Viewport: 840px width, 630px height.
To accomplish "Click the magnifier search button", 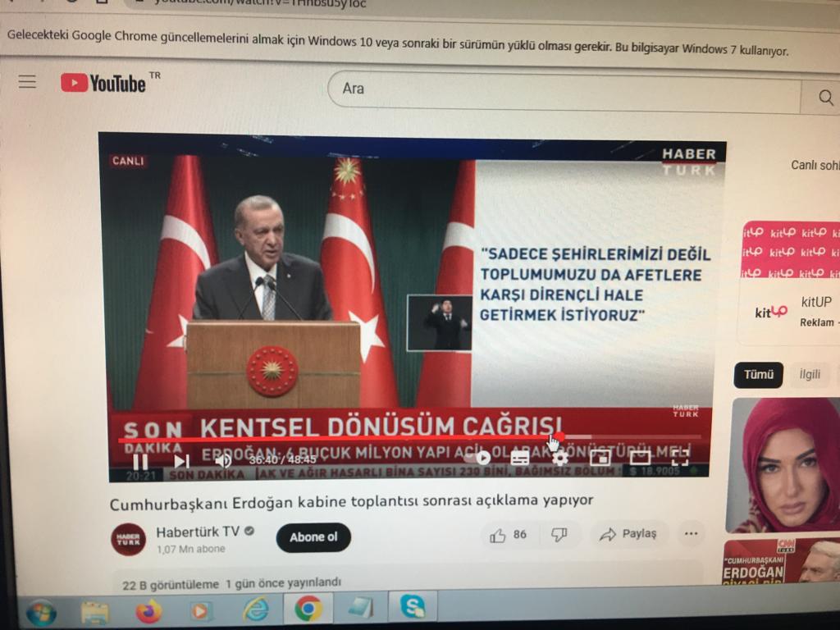I will pyautogui.click(x=825, y=98).
